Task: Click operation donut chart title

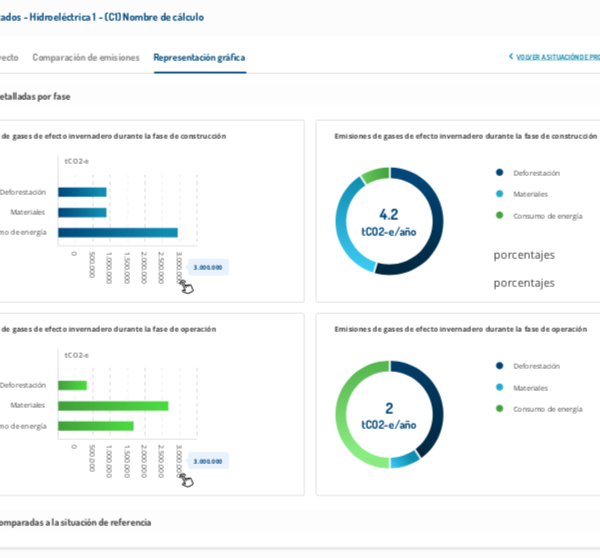Action: coord(461,329)
